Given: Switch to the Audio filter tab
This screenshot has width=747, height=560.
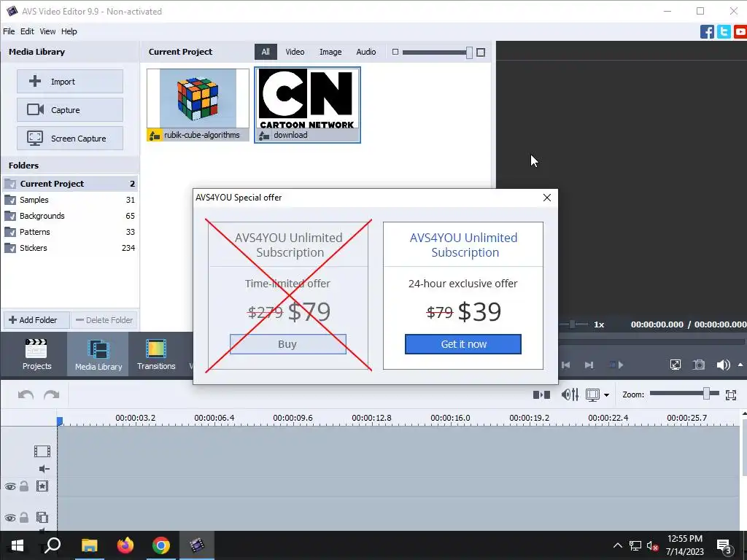Looking at the screenshot, I should [366, 52].
